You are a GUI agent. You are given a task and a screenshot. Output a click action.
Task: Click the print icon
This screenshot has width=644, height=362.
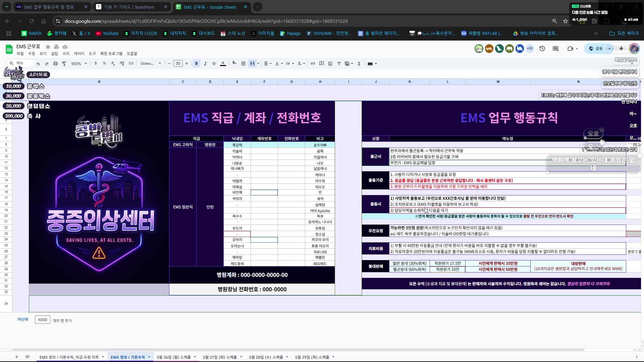55,64
